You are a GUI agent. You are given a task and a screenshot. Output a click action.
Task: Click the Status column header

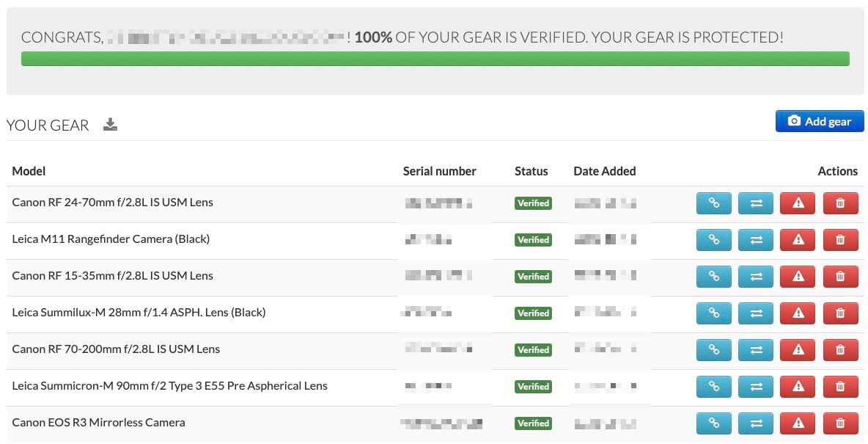[532, 171]
